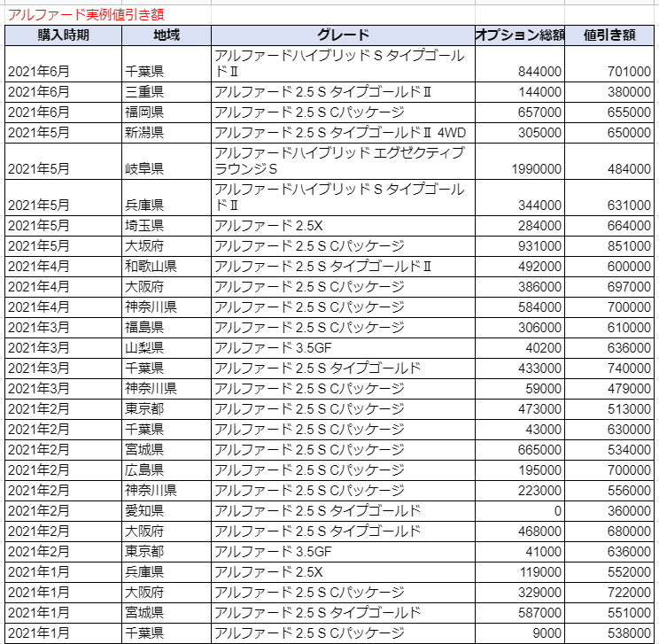Viewport: 659px width, 644px height.
Task: Select option total 40200
Action: point(520,348)
